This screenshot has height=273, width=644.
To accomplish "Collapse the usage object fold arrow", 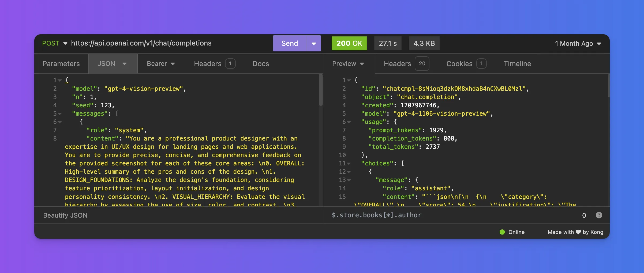I will [x=349, y=122].
